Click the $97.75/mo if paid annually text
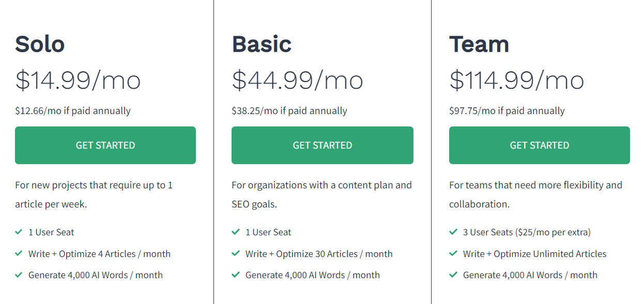 (x=507, y=111)
